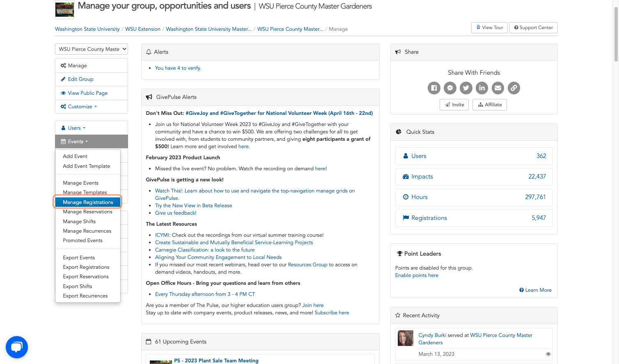The image size is (619, 364).
Task: Open Cyndy Burki's profile photo
Action: click(x=406, y=338)
